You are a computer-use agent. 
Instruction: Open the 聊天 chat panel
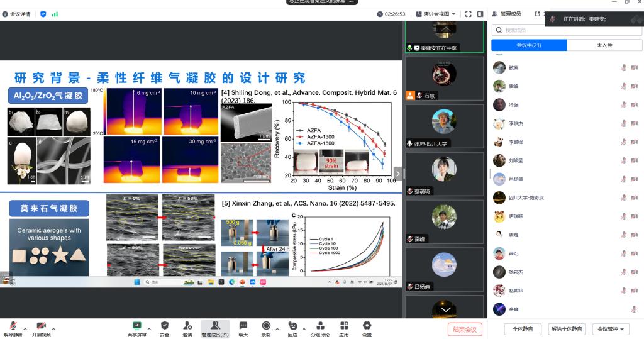pyautogui.click(x=243, y=326)
